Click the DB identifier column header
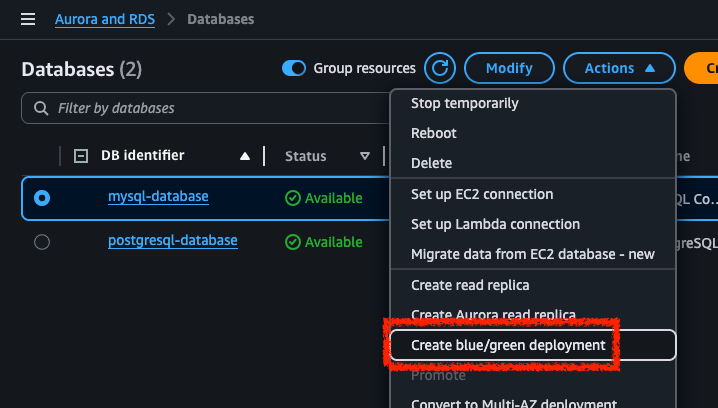This screenshot has height=408, width=718. click(142, 156)
